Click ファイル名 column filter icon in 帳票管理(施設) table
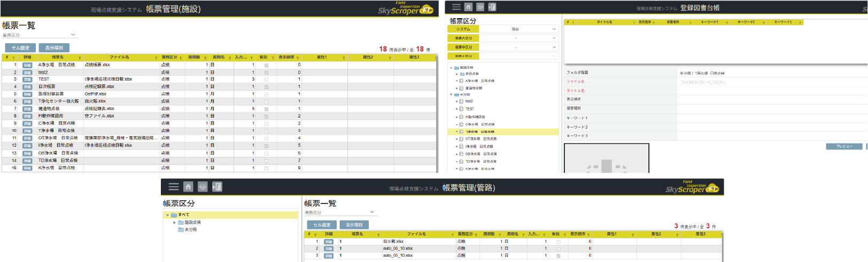The height and width of the screenshot is (262, 868). [156, 58]
